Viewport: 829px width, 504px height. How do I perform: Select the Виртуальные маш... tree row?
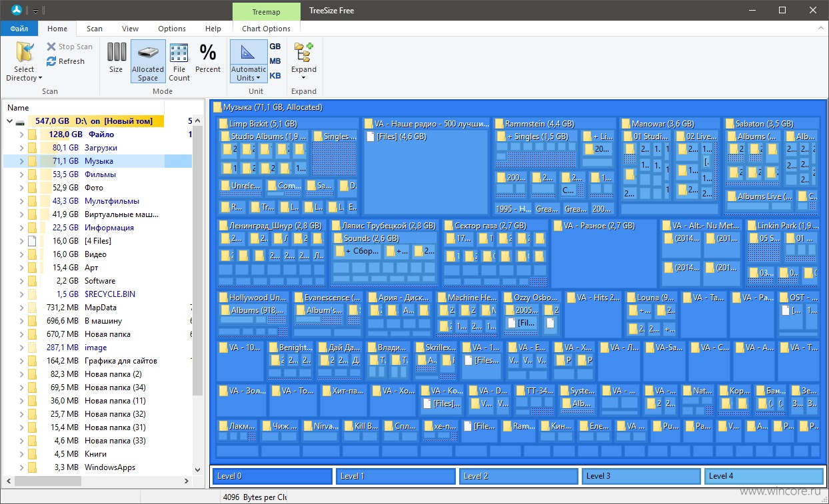click(x=98, y=214)
